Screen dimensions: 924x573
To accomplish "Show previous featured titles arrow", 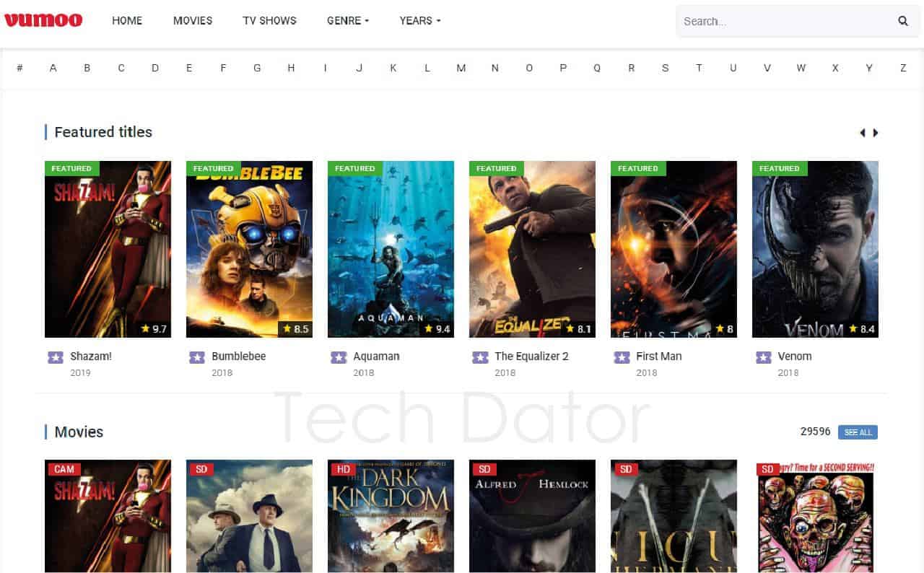I will [x=862, y=133].
